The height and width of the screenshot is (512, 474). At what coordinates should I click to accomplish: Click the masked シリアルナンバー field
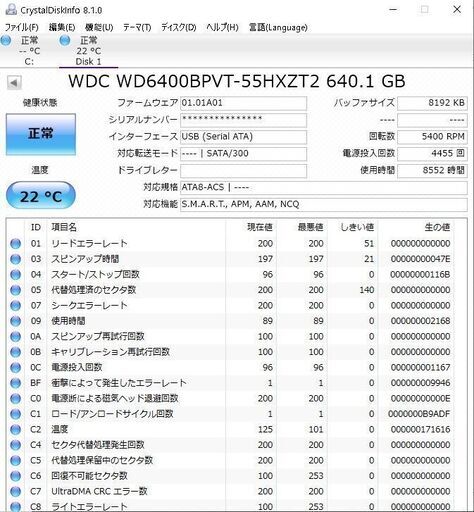[x=243, y=120]
